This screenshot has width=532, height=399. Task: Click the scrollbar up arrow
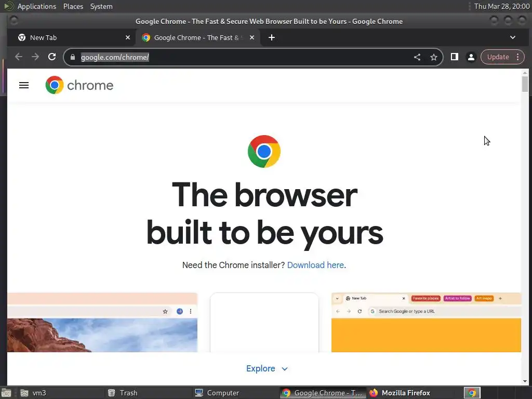525,73
